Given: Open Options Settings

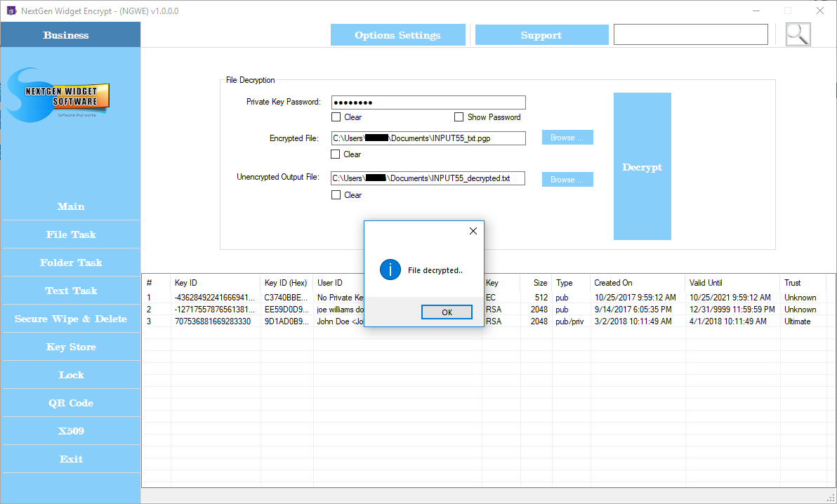Looking at the screenshot, I should (397, 35).
